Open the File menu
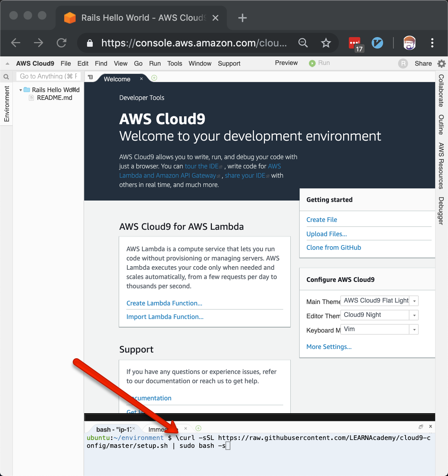This screenshot has height=476, width=448. (x=66, y=64)
